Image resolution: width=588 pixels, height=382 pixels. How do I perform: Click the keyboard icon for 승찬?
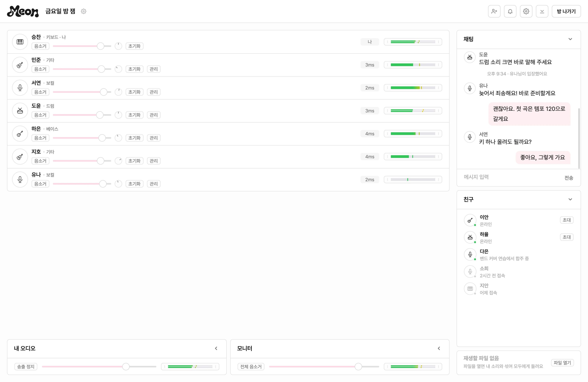(x=20, y=42)
